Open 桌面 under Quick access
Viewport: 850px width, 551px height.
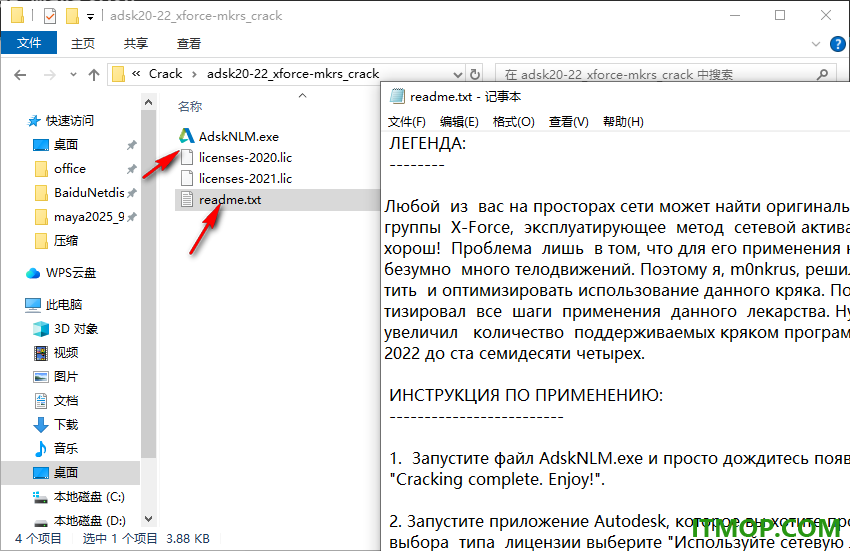click(x=66, y=145)
